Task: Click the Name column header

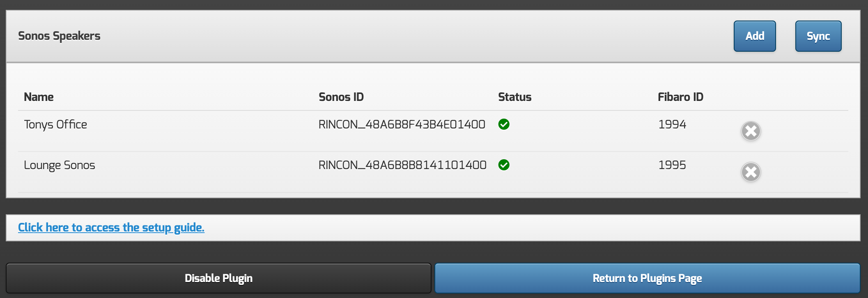Action: [39, 97]
